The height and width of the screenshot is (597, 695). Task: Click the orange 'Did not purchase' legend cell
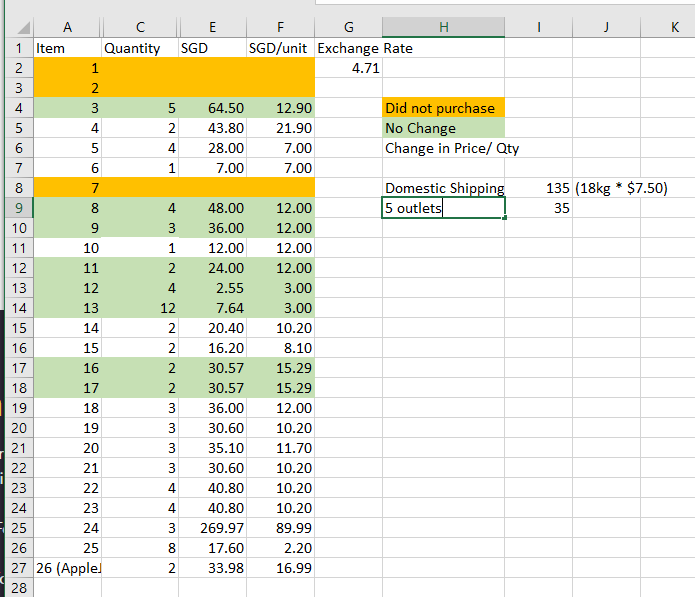click(444, 108)
